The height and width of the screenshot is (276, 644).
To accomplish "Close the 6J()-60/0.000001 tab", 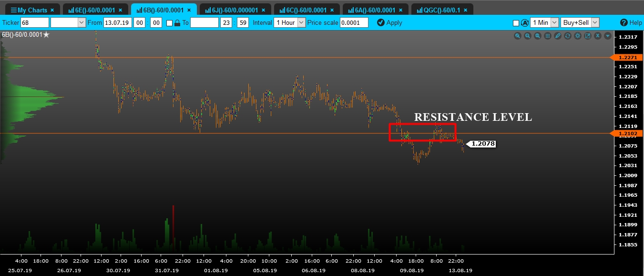I will 264,10.
